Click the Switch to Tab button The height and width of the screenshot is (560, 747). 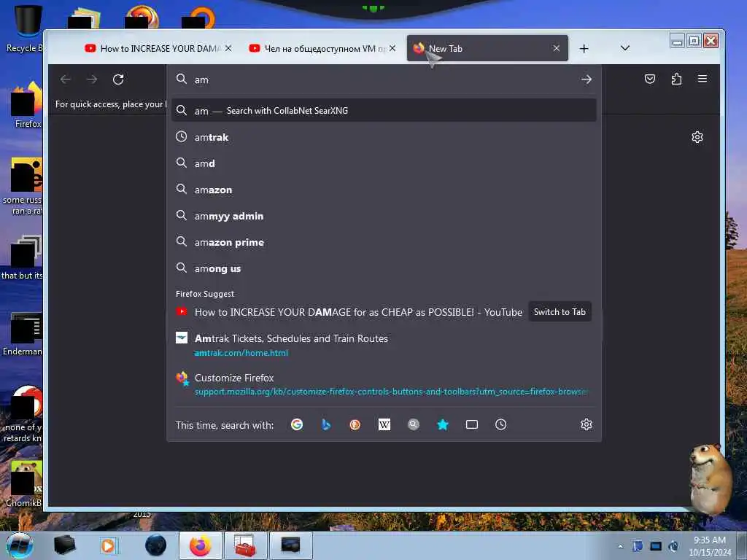tap(560, 312)
